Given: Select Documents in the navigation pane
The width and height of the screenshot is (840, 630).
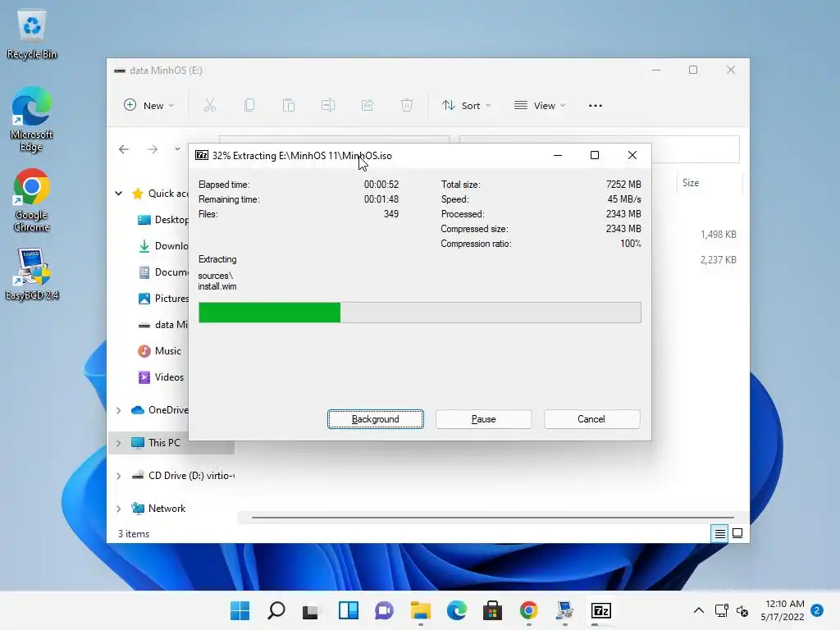Looking at the screenshot, I should [x=163, y=272].
